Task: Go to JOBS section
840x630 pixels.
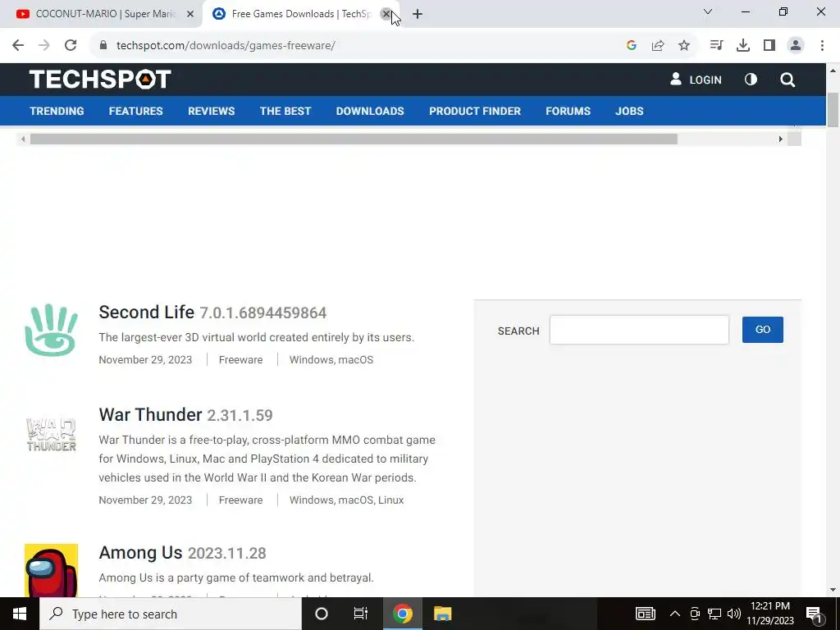Action: tap(629, 111)
